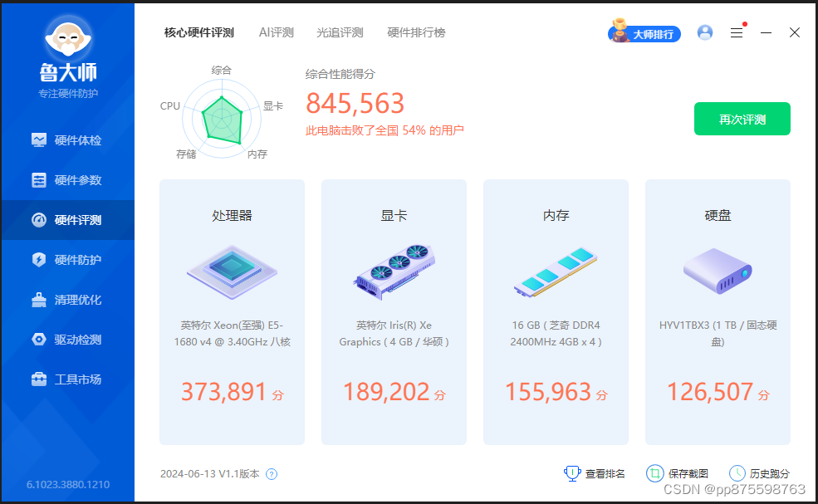
Task: Click the green 再次评测 button
Action: pyautogui.click(x=742, y=119)
